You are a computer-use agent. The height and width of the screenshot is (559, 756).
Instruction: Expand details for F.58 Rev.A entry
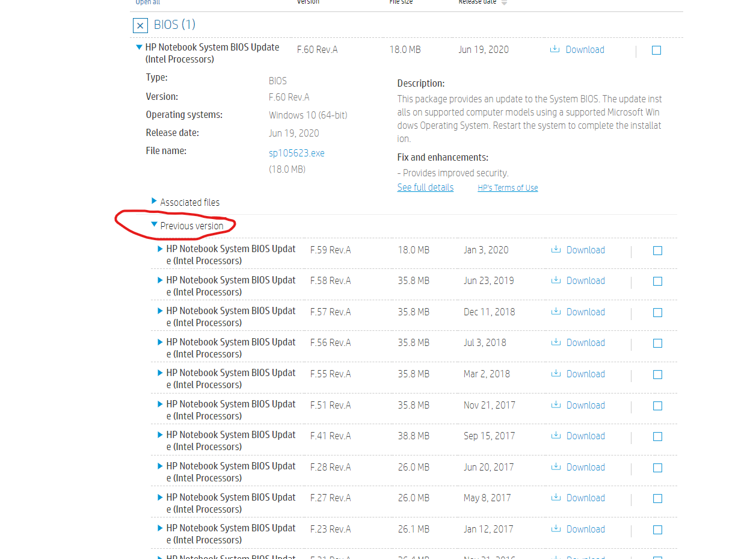tap(159, 280)
